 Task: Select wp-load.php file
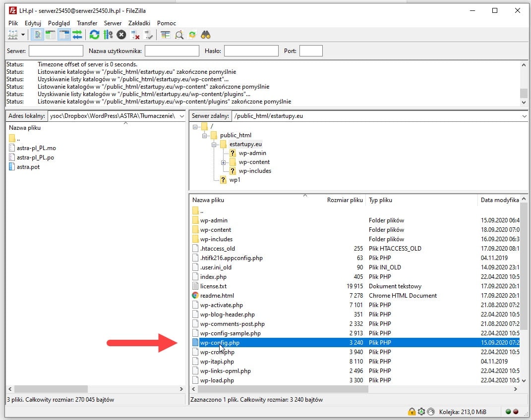[x=217, y=380]
